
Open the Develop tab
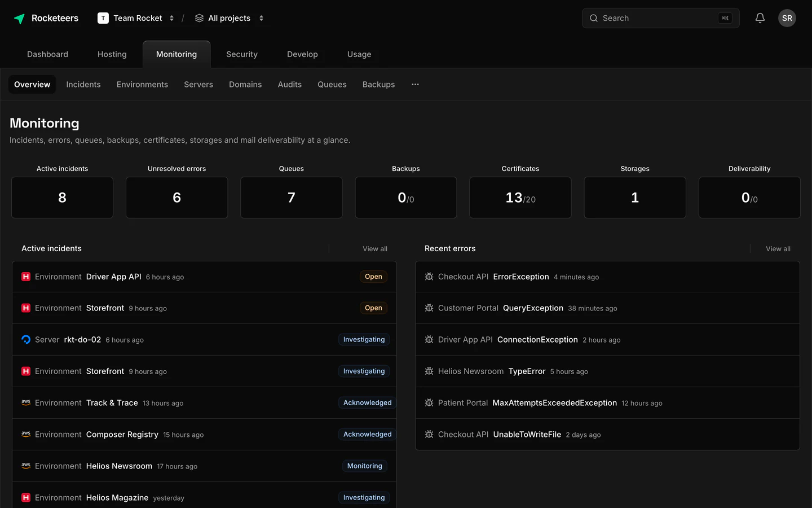click(x=302, y=54)
